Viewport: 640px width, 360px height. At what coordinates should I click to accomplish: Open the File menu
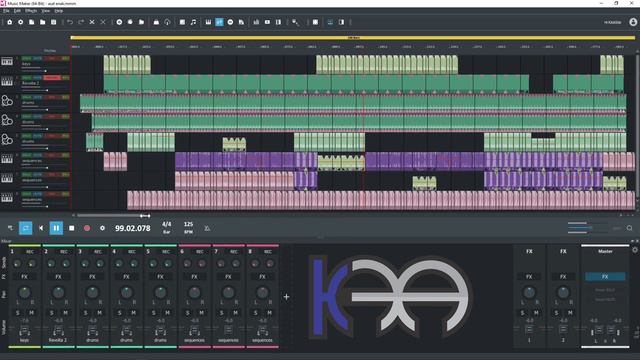tap(6, 11)
